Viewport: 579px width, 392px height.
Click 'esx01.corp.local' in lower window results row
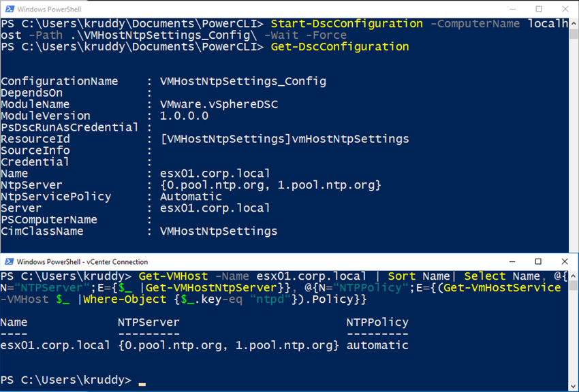pos(55,345)
